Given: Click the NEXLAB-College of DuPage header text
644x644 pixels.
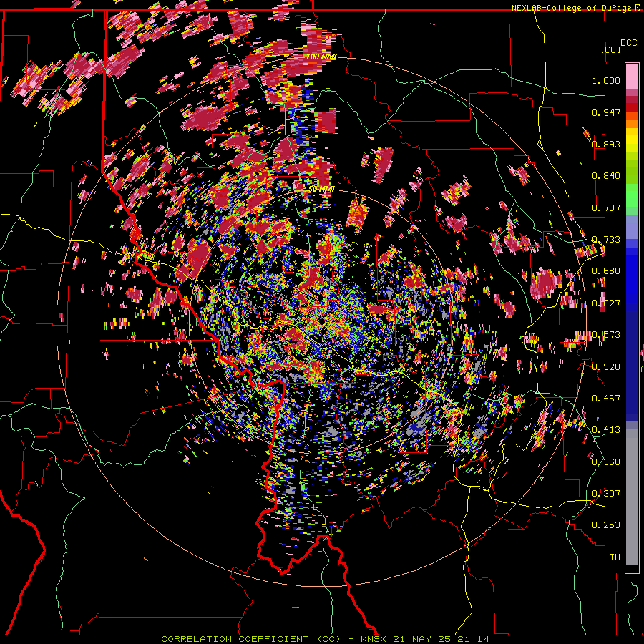Looking at the screenshot, I should (x=572, y=8).
